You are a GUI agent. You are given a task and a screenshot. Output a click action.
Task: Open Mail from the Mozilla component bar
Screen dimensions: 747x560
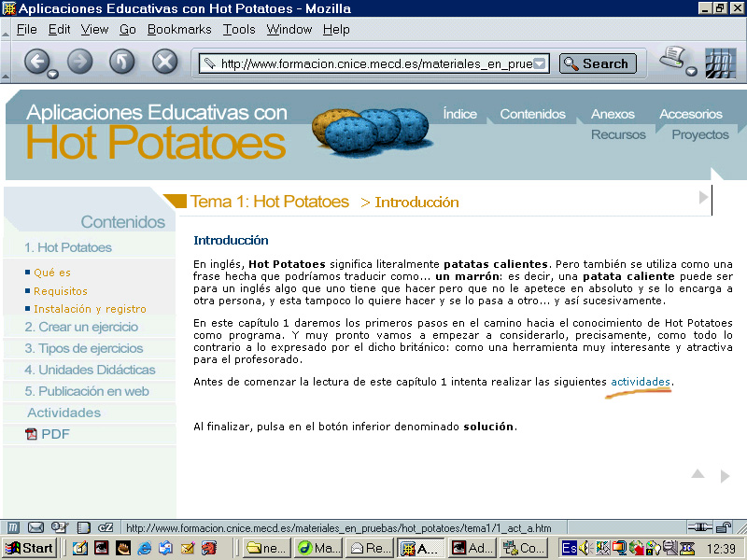pyautogui.click(x=36, y=527)
